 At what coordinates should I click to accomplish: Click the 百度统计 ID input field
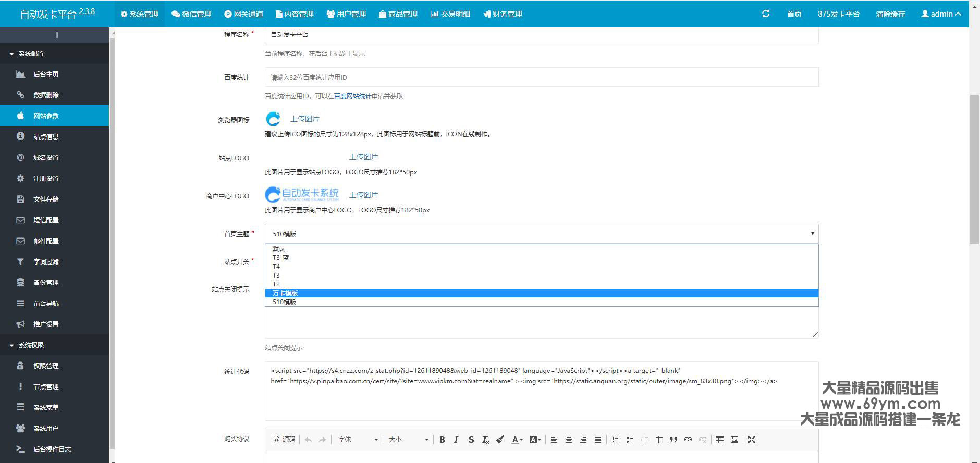click(x=542, y=77)
